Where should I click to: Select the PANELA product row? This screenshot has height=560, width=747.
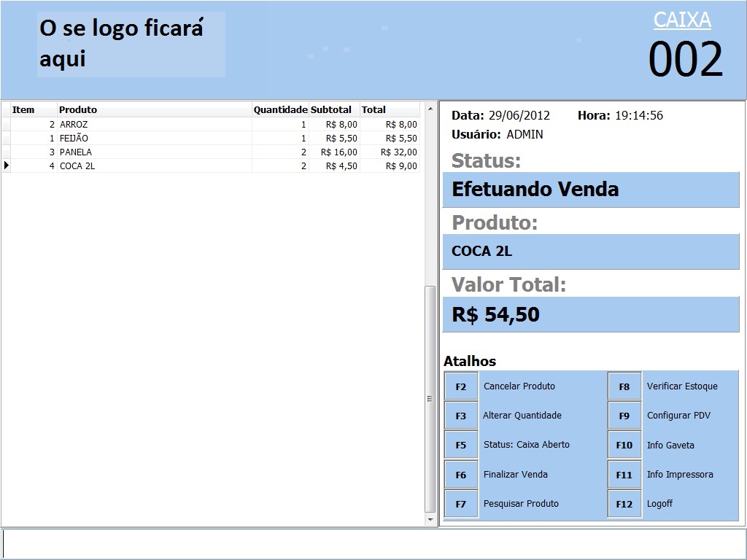pyautogui.click(x=146, y=152)
